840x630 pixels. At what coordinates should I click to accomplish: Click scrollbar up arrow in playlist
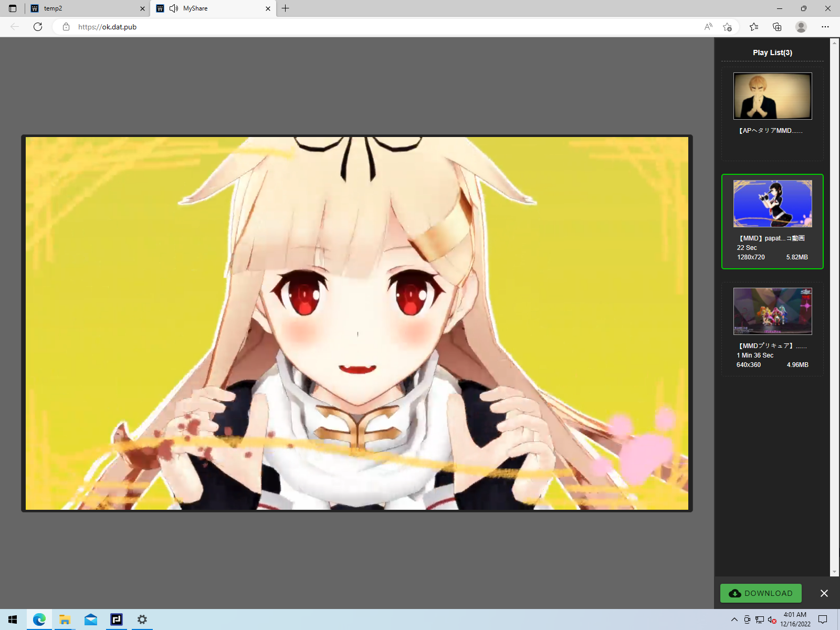tap(834, 43)
